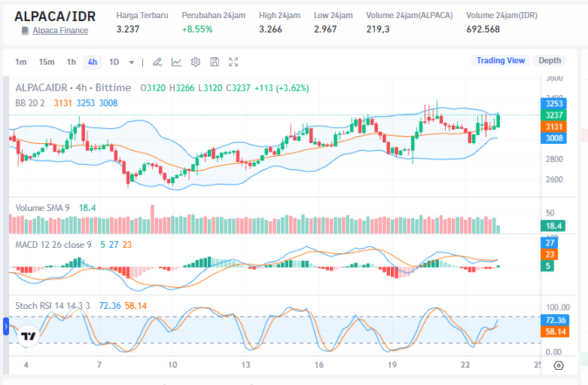588x385 pixels.
Task: Click the 2600 price scale label
Action: pos(554,179)
